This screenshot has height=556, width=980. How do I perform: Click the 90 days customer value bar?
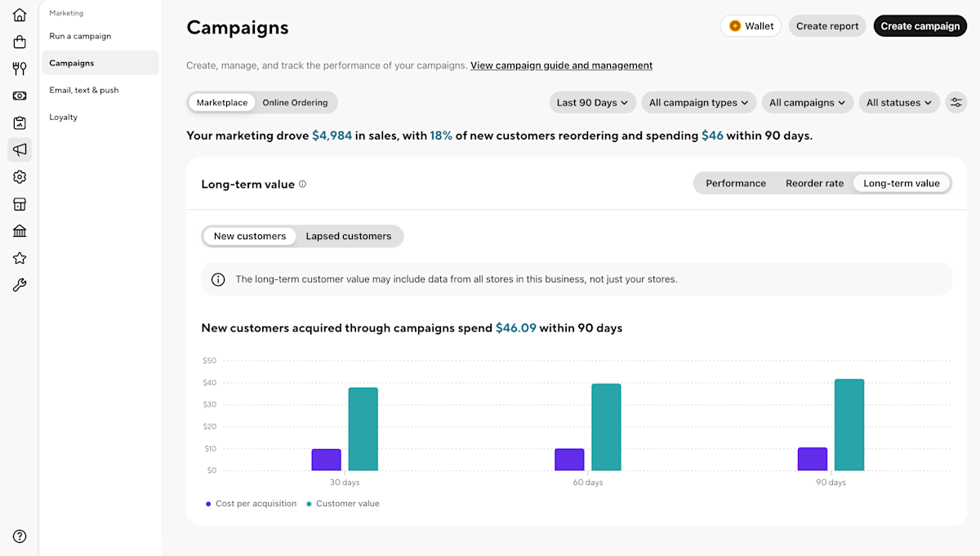[x=849, y=425]
